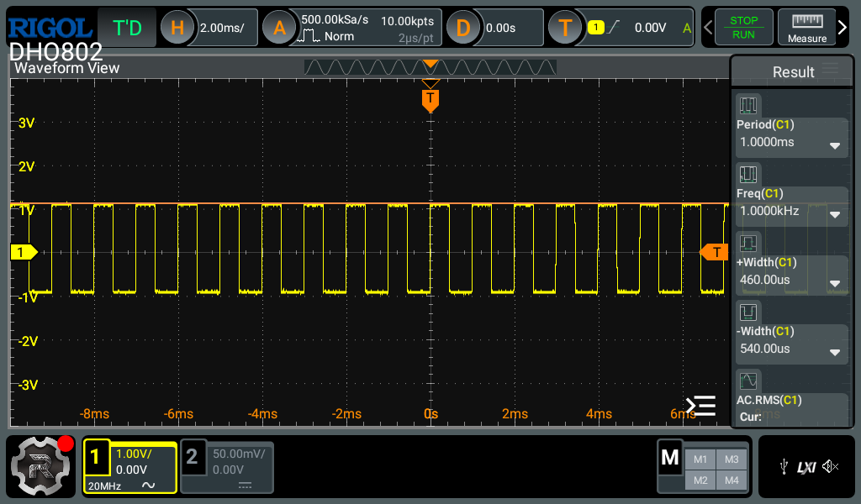Image resolution: width=861 pixels, height=504 pixels.
Task: Open the Acquisition settings A icon
Action: [279, 28]
